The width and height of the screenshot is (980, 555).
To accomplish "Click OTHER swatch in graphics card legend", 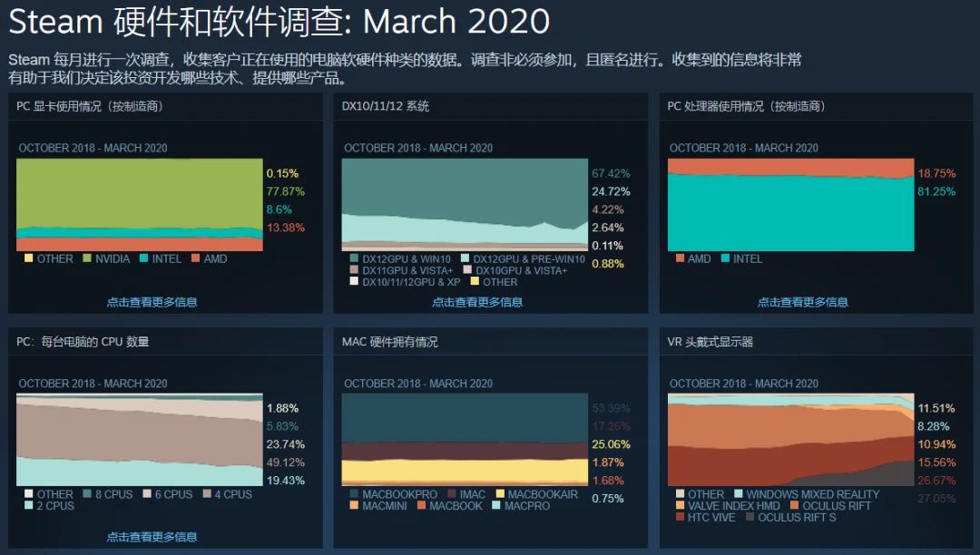I will (29, 258).
